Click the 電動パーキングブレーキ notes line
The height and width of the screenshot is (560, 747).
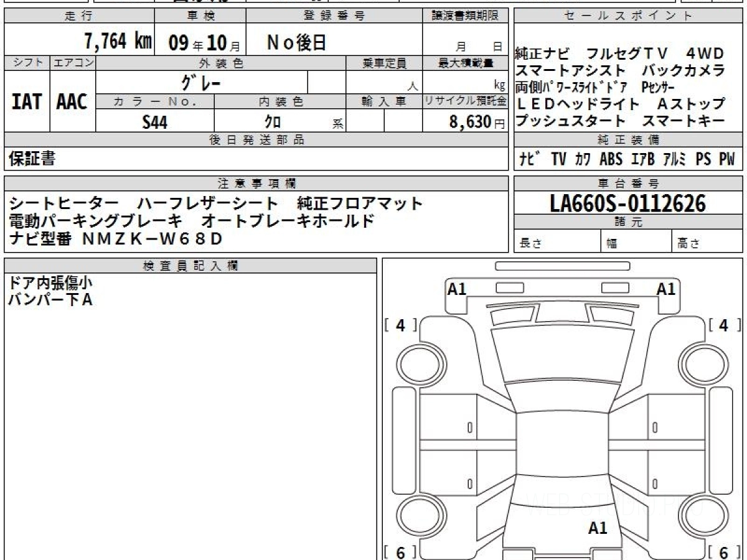click(x=192, y=220)
